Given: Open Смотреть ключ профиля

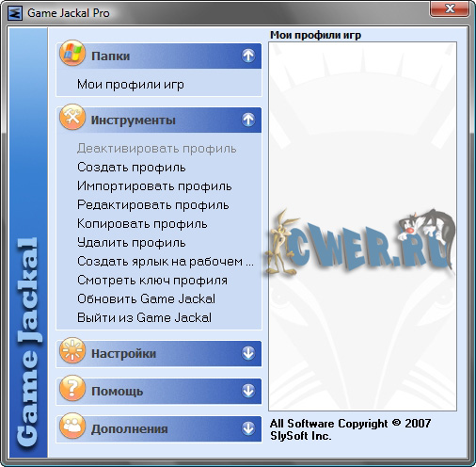Looking at the screenshot, I should tap(152, 281).
